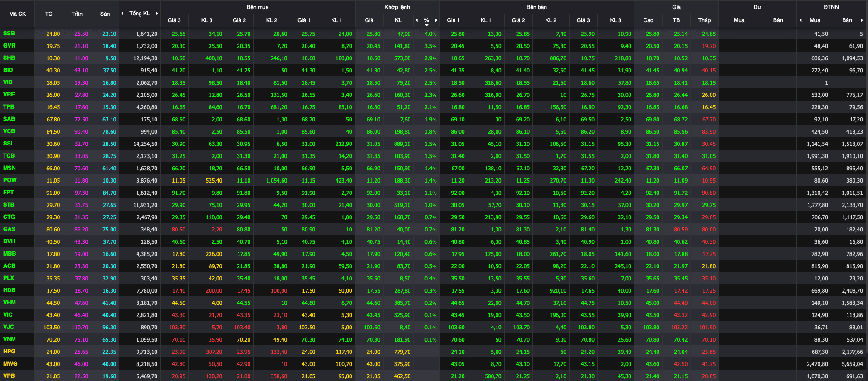Click SSB matched change 4.0%

[x=430, y=34]
